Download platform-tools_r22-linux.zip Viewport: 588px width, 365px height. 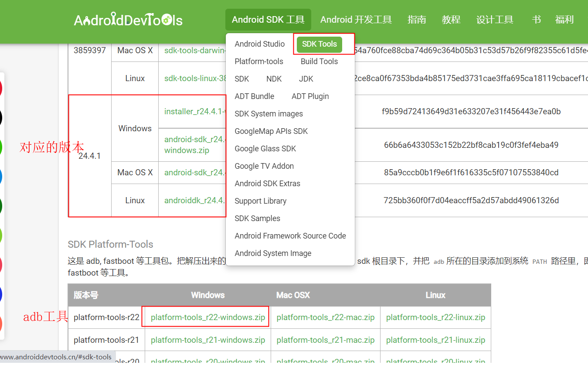point(436,317)
